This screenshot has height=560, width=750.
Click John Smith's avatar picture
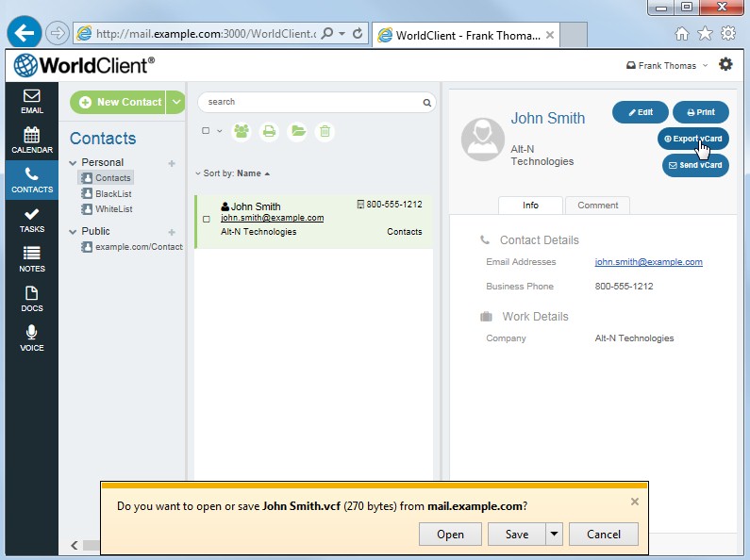click(483, 140)
